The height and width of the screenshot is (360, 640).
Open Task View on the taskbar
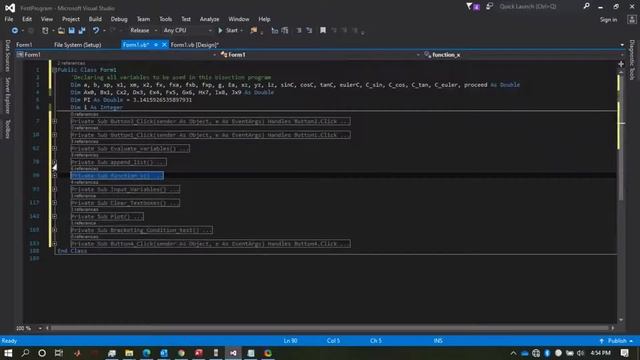[x=59, y=353]
